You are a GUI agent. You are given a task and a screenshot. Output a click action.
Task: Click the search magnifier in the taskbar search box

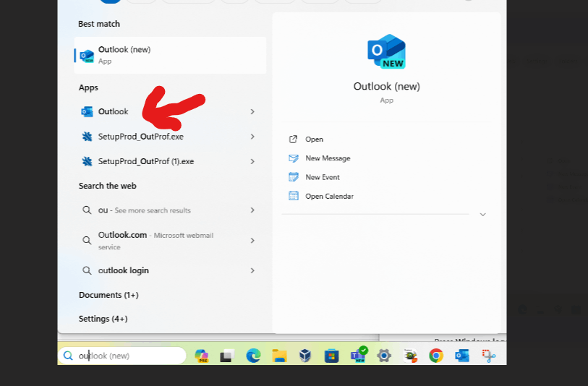click(x=68, y=355)
